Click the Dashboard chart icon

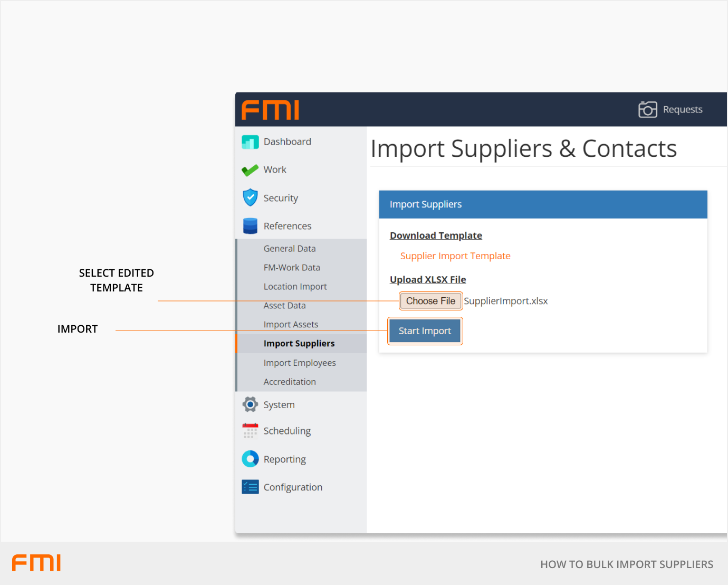click(x=250, y=142)
